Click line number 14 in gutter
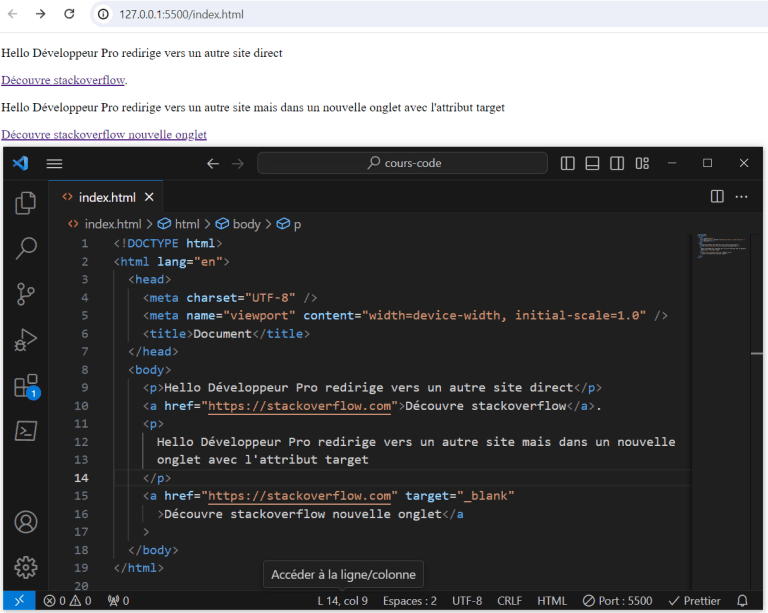Image resolution: width=768 pixels, height=613 pixels. 81,478
